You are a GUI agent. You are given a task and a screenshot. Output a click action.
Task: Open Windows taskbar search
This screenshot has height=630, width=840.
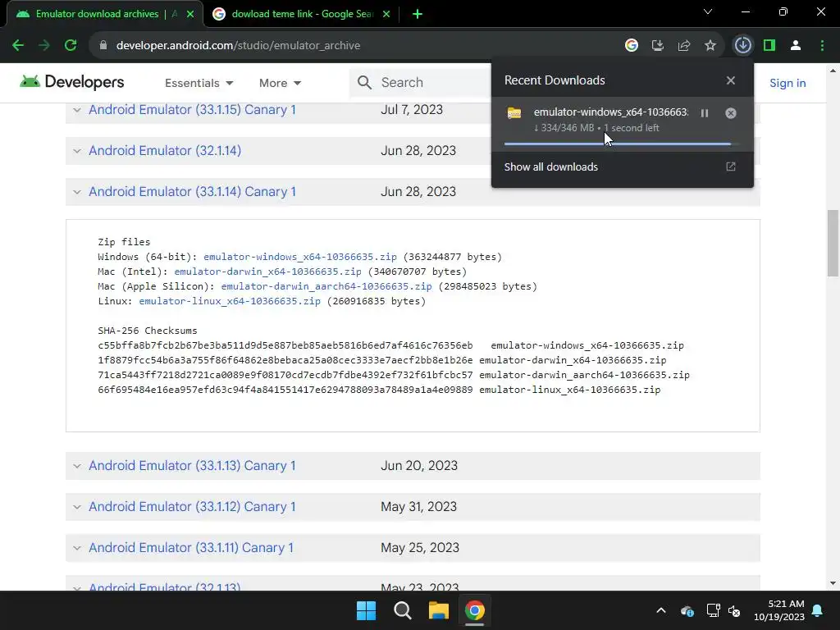click(402, 610)
